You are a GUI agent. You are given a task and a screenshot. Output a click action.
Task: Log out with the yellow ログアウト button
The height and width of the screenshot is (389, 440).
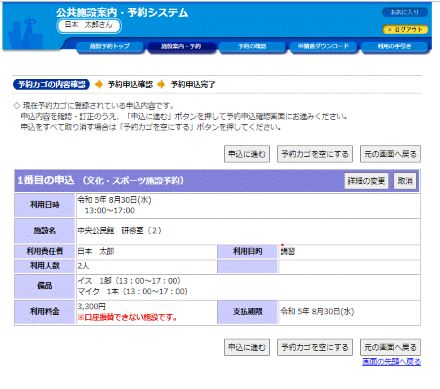tap(405, 29)
